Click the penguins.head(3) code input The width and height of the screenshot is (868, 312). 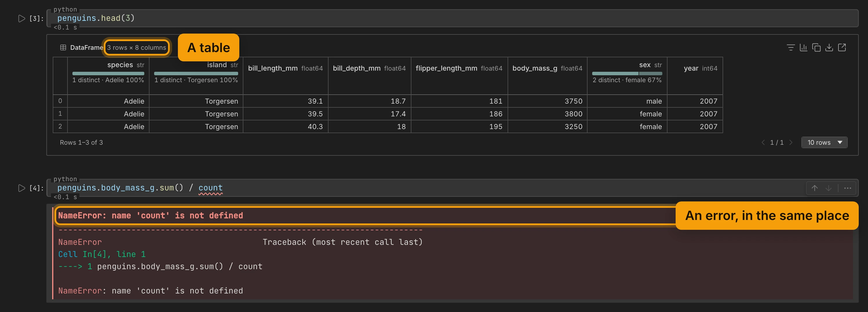pos(452,18)
